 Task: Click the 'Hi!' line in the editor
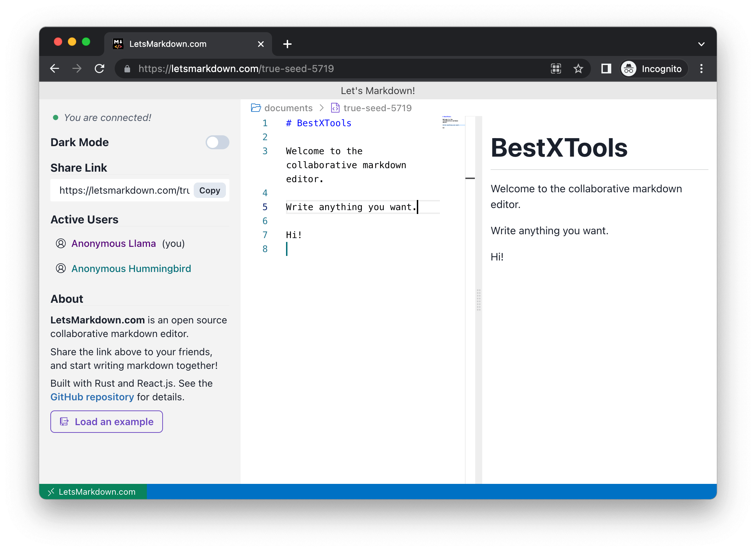pyautogui.click(x=294, y=235)
